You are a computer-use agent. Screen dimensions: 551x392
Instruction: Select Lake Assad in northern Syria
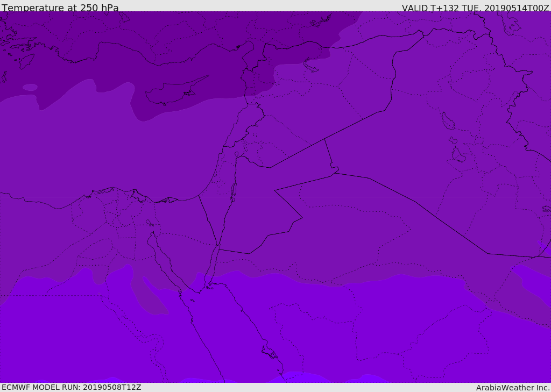click(310, 66)
